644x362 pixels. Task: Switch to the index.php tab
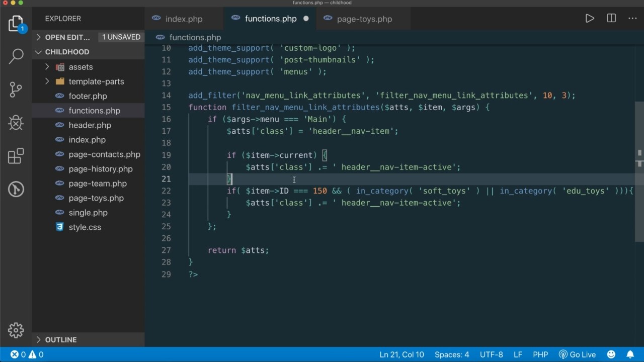point(184,19)
